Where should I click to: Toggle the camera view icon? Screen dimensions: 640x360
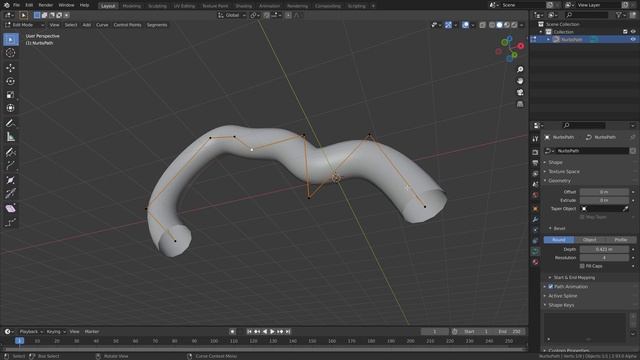point(520,93)
